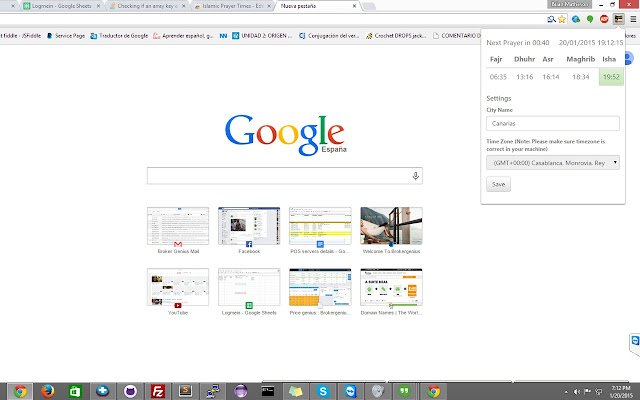
Task: Open the purple orb taskbar icon
Action: [x=240, y=391]
